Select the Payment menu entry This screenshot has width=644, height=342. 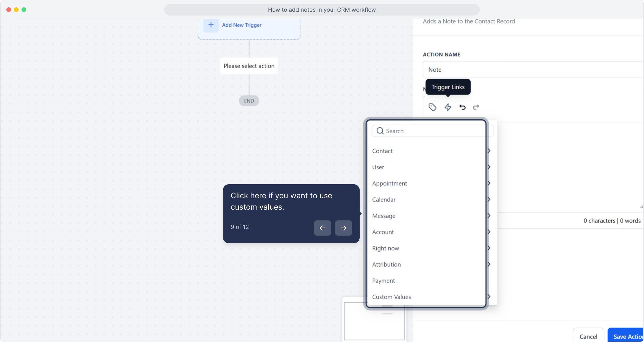point(383,281)
